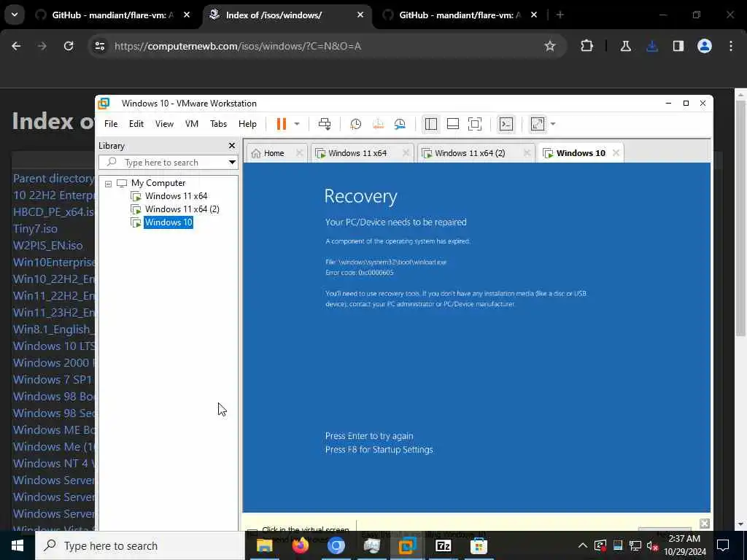Close the Library panel

pyautogui.click(x=231, y=146)
